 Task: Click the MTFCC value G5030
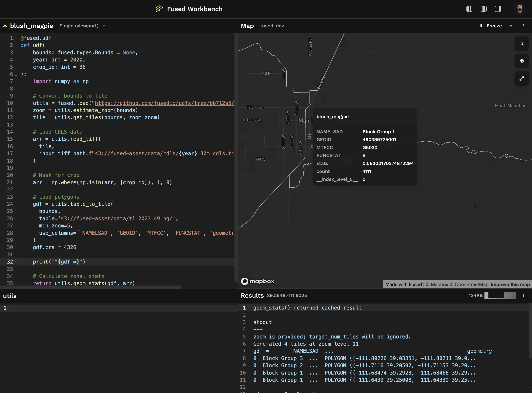(370, 148)
